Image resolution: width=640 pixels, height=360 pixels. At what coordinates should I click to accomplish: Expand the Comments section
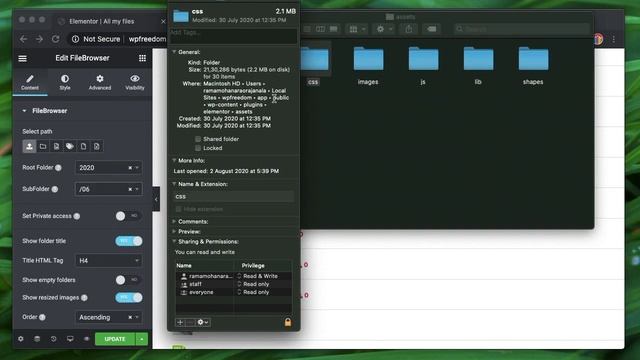pos(174,222)
